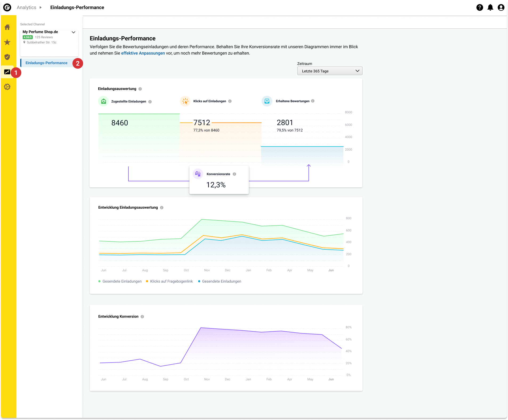The image size is (508, 420).
Task: Follow the effektive Anpassungen link
Action: [143, 53]
